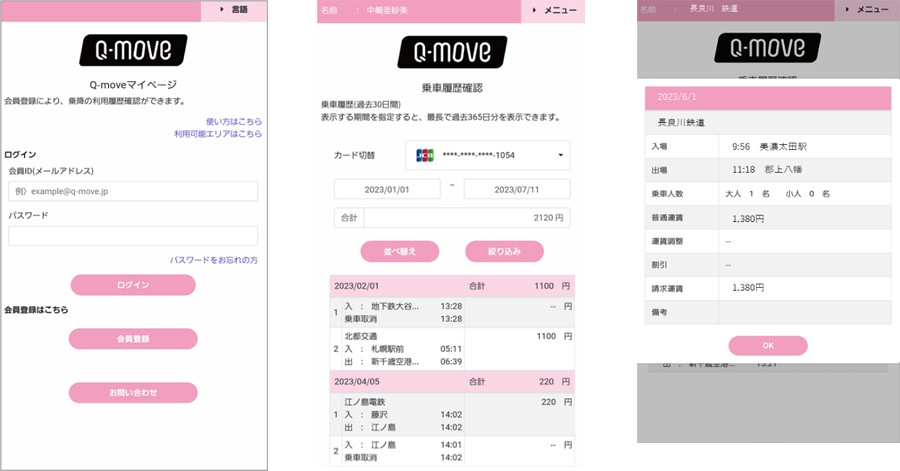Select the start date field 2023/01/01
Viewport: 900px width, 471px height.
click(387, 189)
